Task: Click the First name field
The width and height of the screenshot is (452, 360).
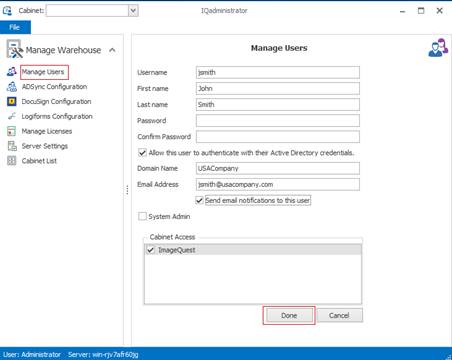Action: click(278, 88)
